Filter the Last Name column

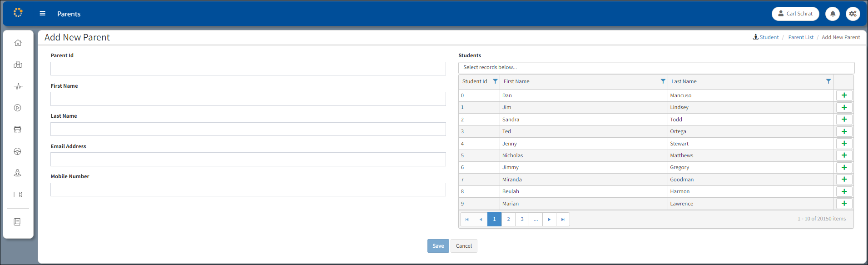coord(828,81)
